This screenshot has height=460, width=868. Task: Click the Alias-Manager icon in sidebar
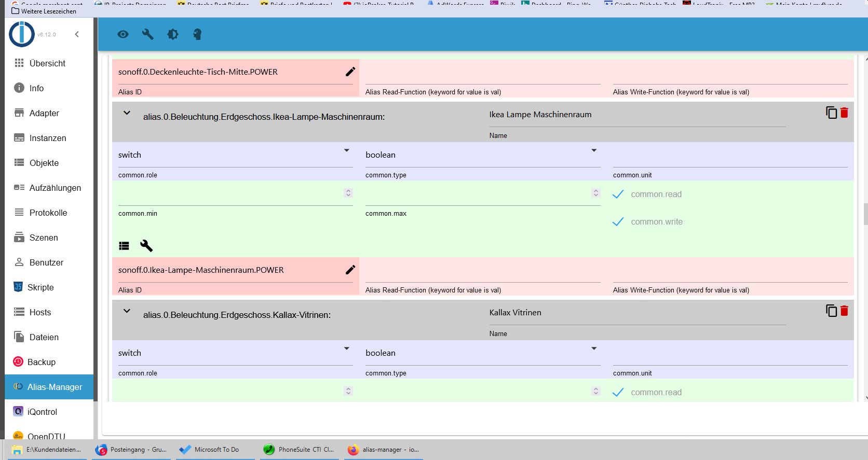18,387
